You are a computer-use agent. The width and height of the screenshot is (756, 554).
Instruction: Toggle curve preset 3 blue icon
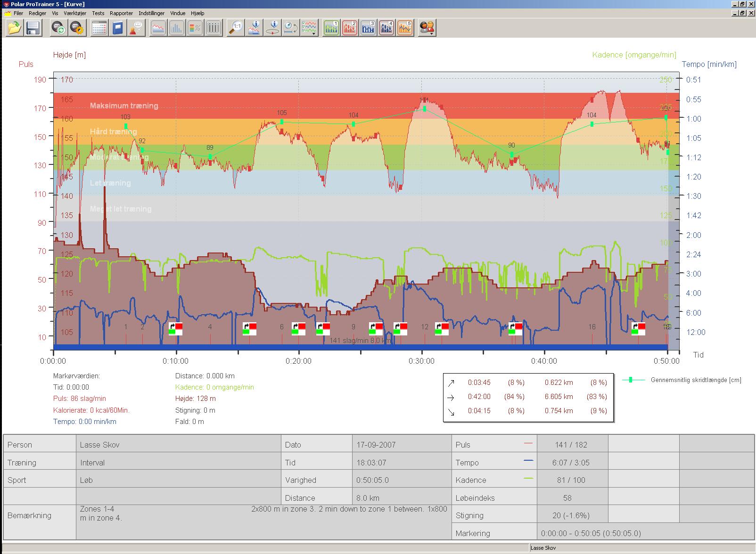(368, 28)
